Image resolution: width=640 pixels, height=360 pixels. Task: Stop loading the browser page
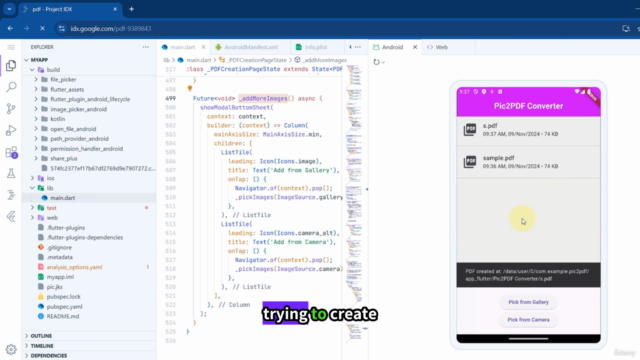[x=42, y=29]
